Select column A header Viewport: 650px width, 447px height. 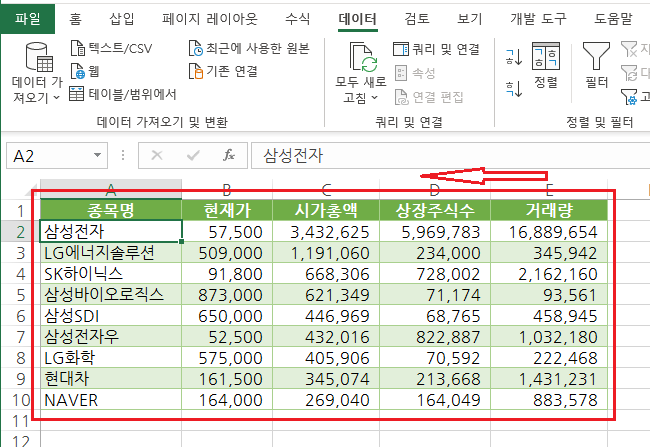111,189
